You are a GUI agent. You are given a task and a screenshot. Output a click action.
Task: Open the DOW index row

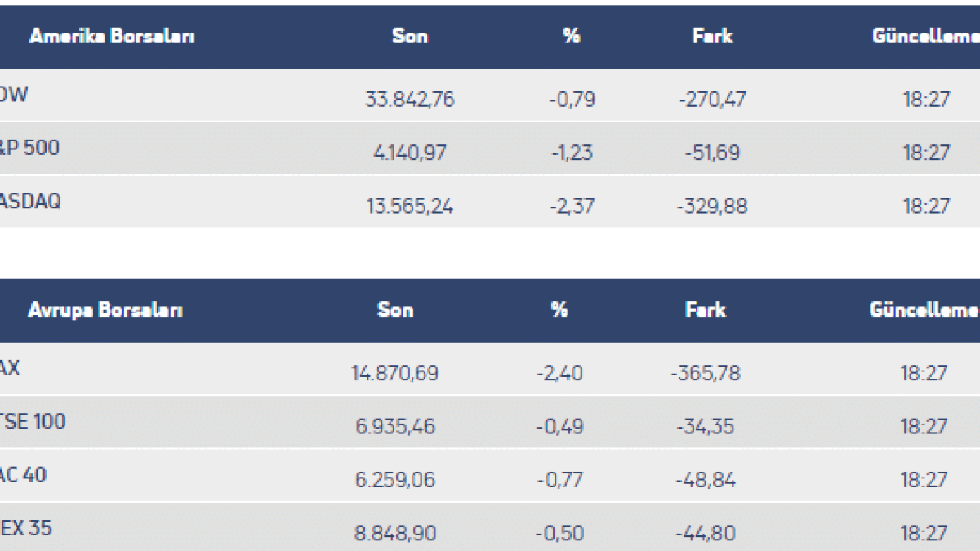point(15,96)
